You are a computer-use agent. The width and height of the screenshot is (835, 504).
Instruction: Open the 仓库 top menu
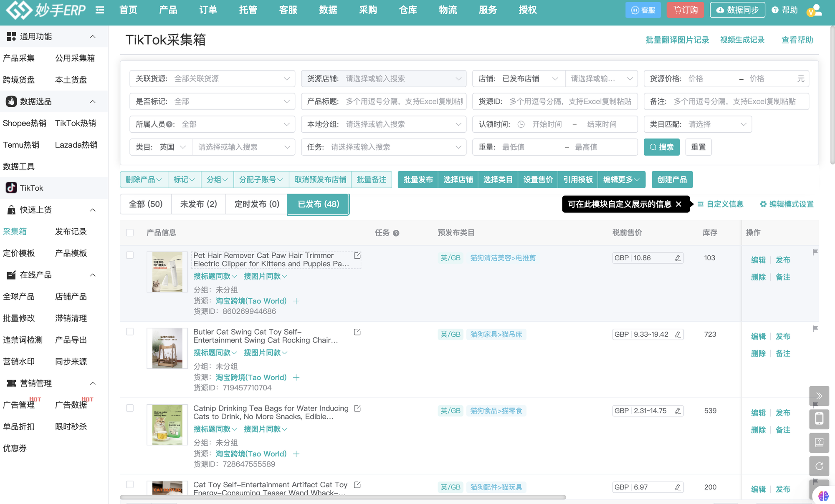[x=408, y=10]
